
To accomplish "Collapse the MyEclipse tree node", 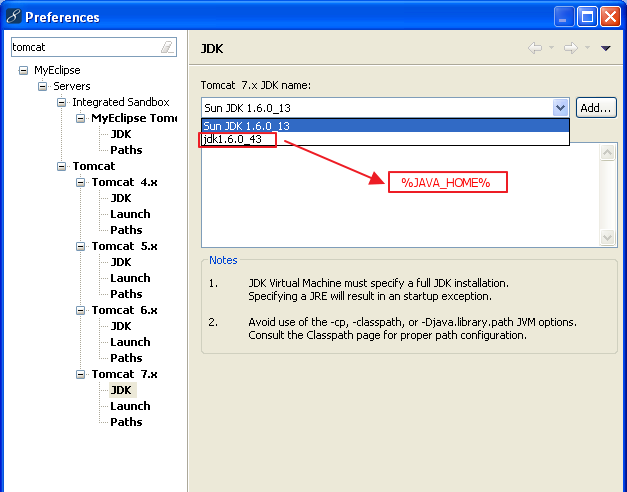I will [24, 70].
